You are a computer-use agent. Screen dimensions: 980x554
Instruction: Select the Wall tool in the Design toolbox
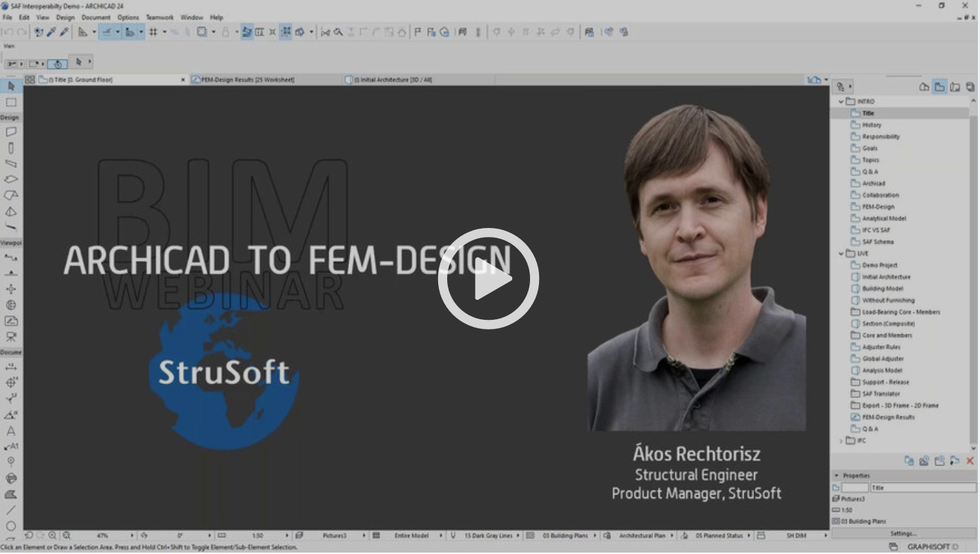[x=11, y=131]
